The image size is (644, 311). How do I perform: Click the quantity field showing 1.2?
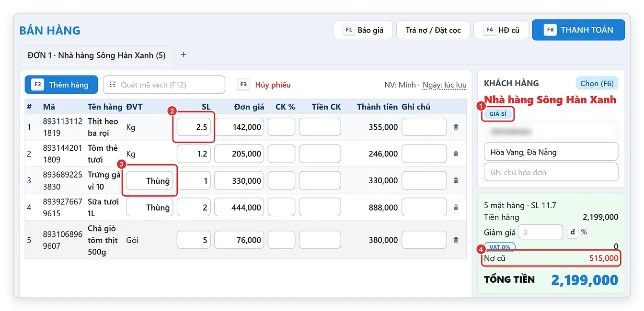click(x=194, y=154)
